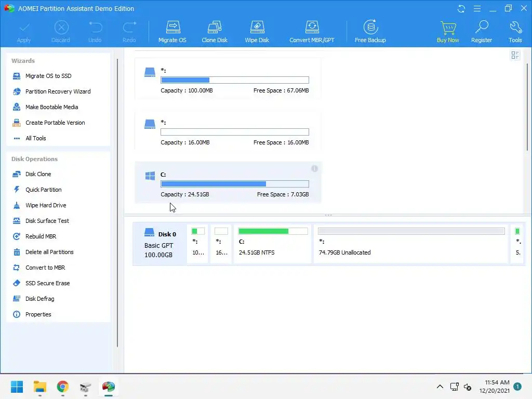Click Rebuild MBR in sidebar

click(x=41, y=236)
